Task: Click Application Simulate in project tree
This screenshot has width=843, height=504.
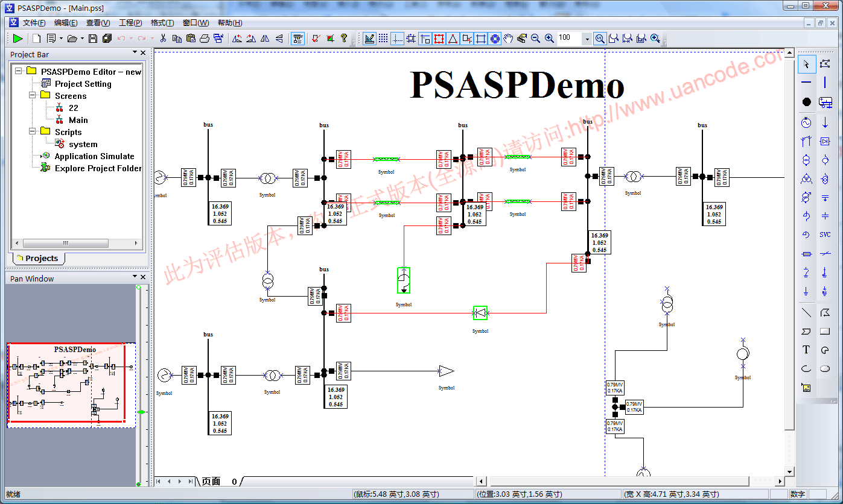Action: tap(94, 156)
